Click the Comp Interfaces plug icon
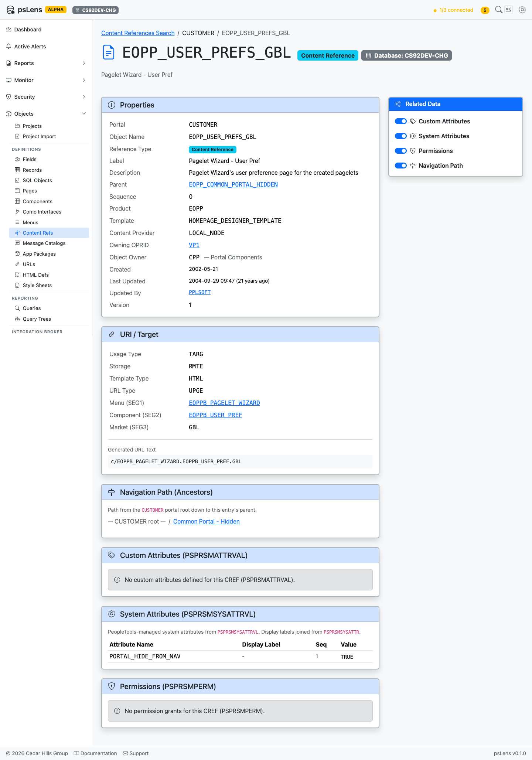This screenshot has width=532, height=760. tap(17, 212)
